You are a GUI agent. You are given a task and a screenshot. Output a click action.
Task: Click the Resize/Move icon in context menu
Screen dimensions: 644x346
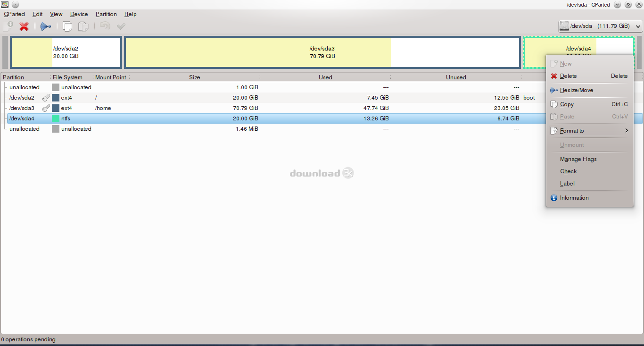[554, 90]
